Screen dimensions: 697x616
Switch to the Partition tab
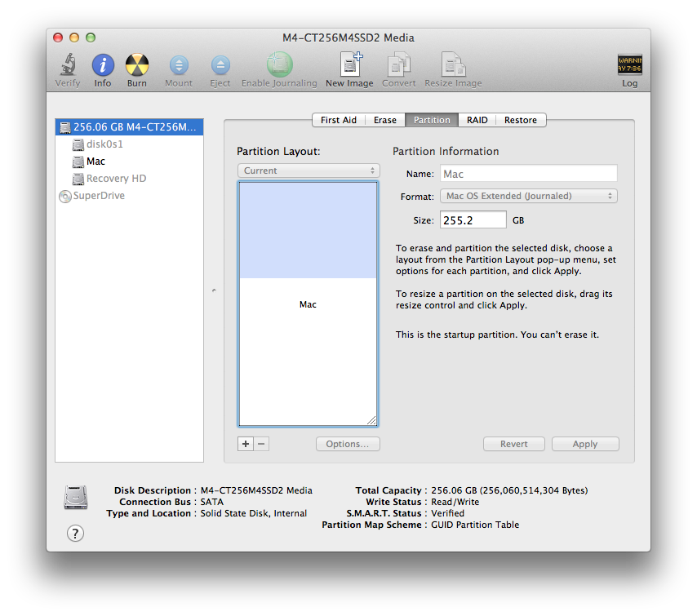pyautogui.click(x=432, y=120)
